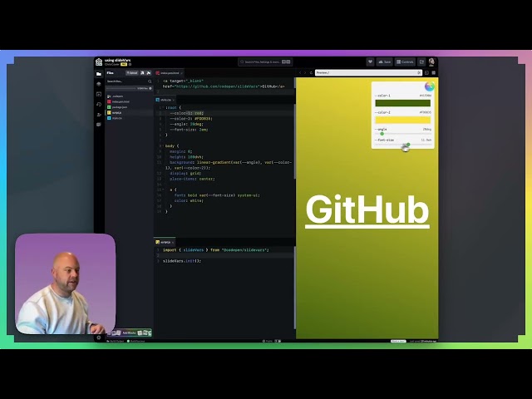This screenshot has height=399, width=532.
Task: Click the --font-size slider track
Action: click(x=402, y=145)
